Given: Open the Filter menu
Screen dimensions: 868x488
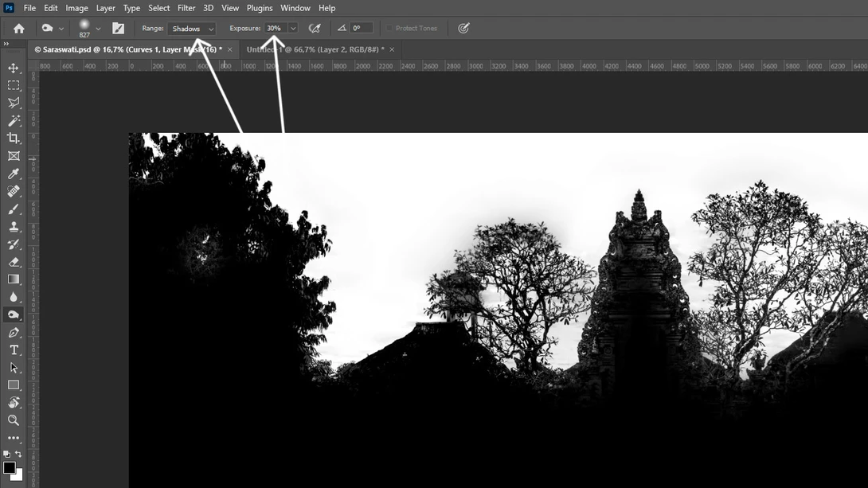Looking at the screenshot, I should (x=186, y=8).
